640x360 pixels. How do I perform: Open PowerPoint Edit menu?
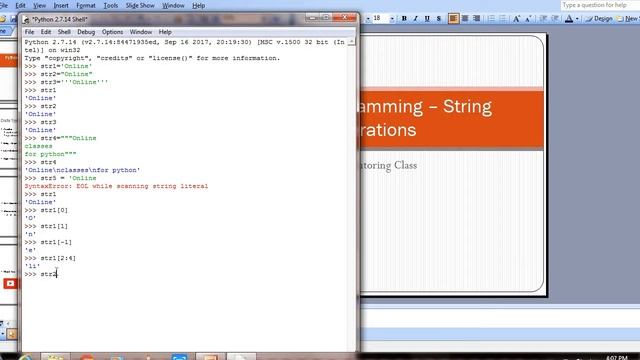tap(20, 5)
